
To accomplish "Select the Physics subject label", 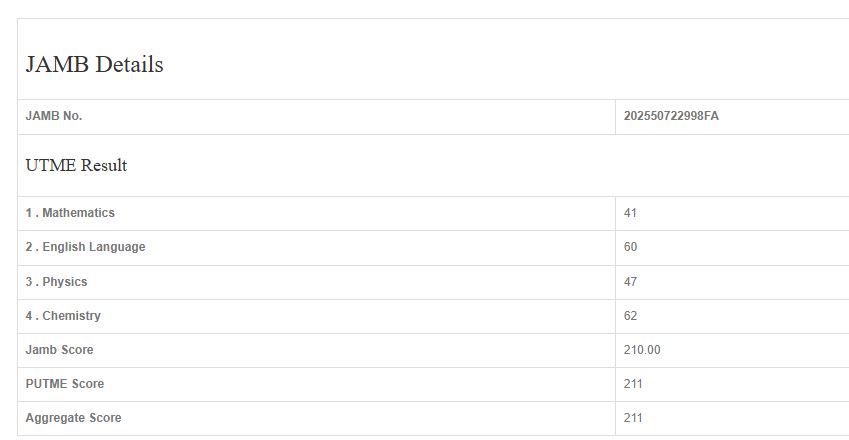I will tap(57, 282).
